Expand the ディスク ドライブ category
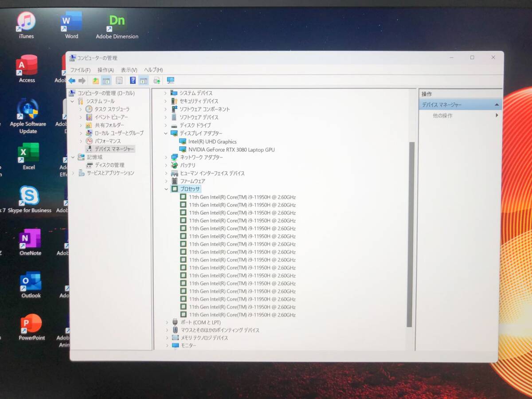 pyautogui.click(x=166, y=125)
